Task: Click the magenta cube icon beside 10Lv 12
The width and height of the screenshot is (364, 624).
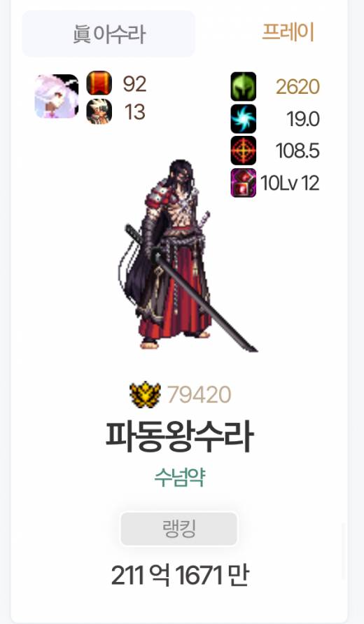Action: click(244, 183)
